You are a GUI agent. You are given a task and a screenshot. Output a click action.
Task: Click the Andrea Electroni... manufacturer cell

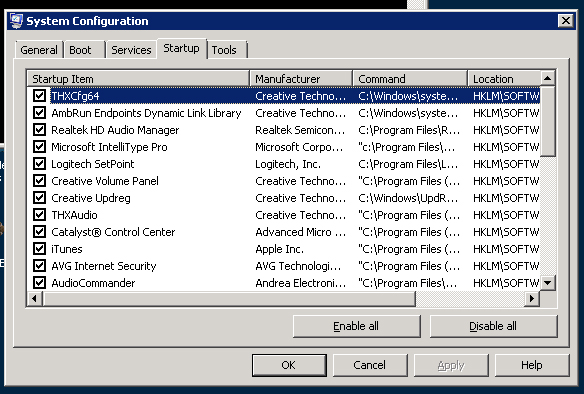(x=300, y=283)
